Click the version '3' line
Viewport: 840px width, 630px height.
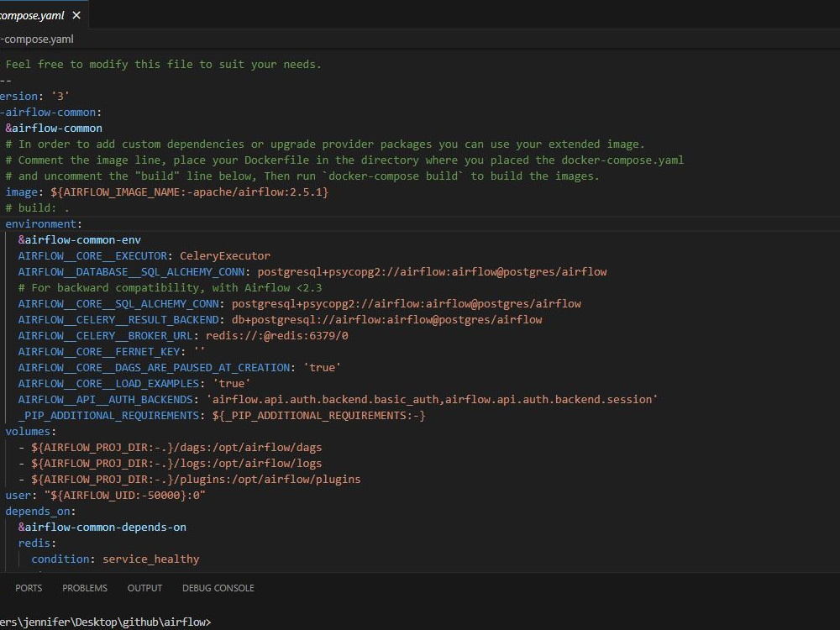34,96
